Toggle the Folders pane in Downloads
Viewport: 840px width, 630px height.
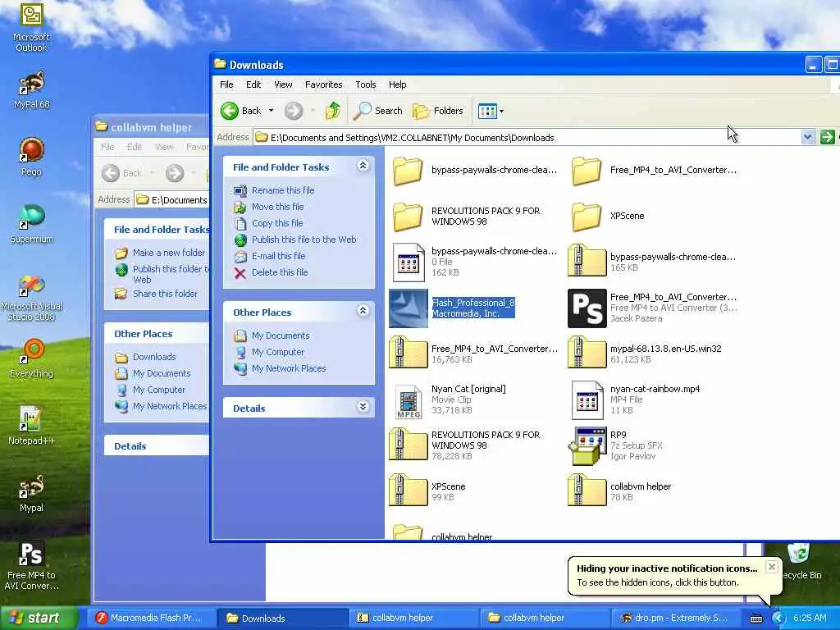(x=438, y=111)
